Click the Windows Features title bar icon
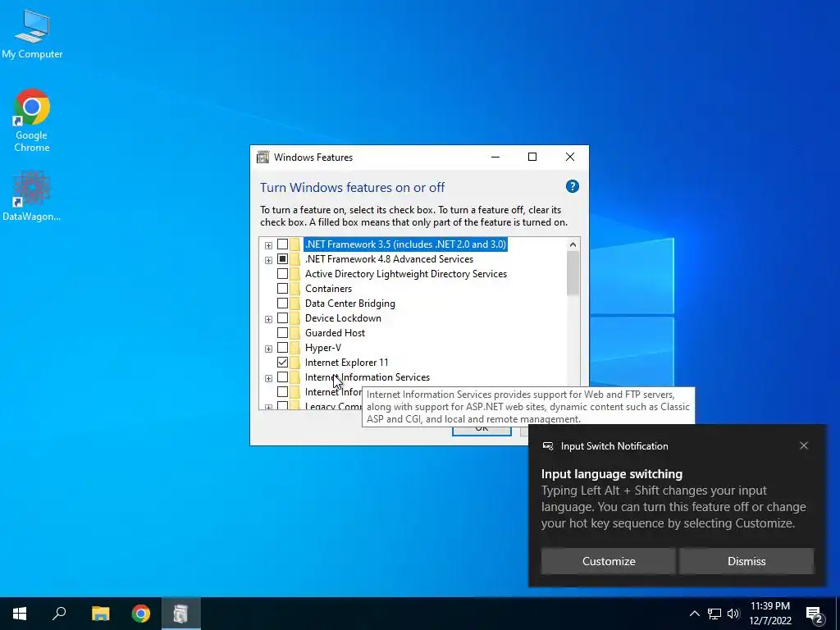Viewport: 840px width, 630px height. [263, 157]
